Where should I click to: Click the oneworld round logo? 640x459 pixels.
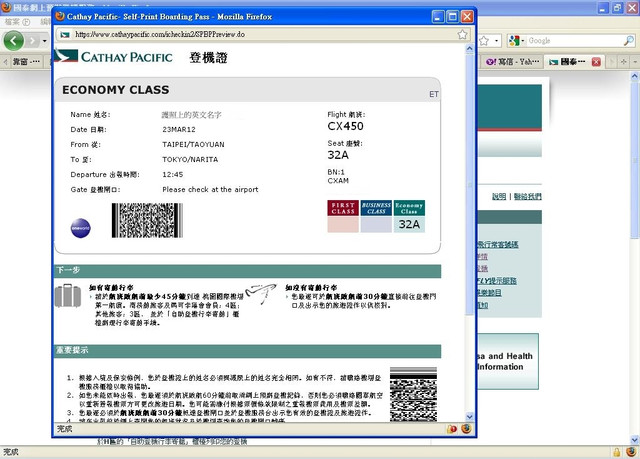(x=81, y=228)
